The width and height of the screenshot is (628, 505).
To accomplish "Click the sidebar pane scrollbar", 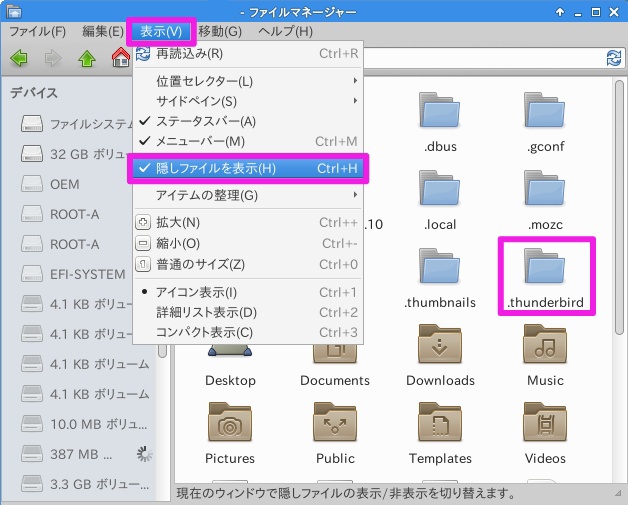I will click(162, 351).
